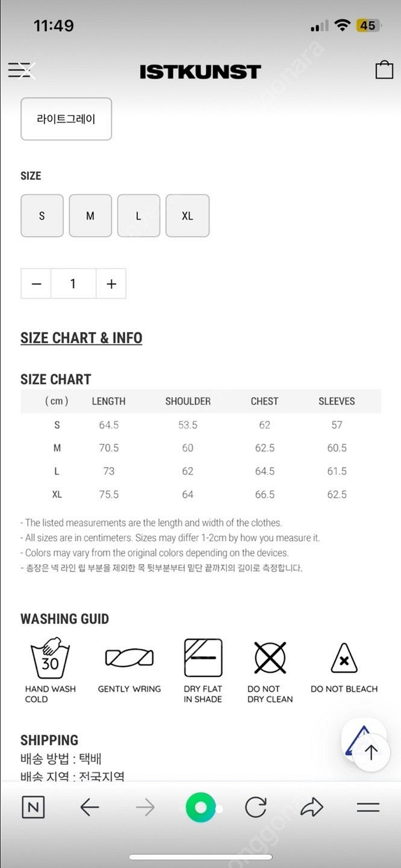Collapse the SIZE CHART & INFO section
Screen dimensions: 401x868
(81, 338)
